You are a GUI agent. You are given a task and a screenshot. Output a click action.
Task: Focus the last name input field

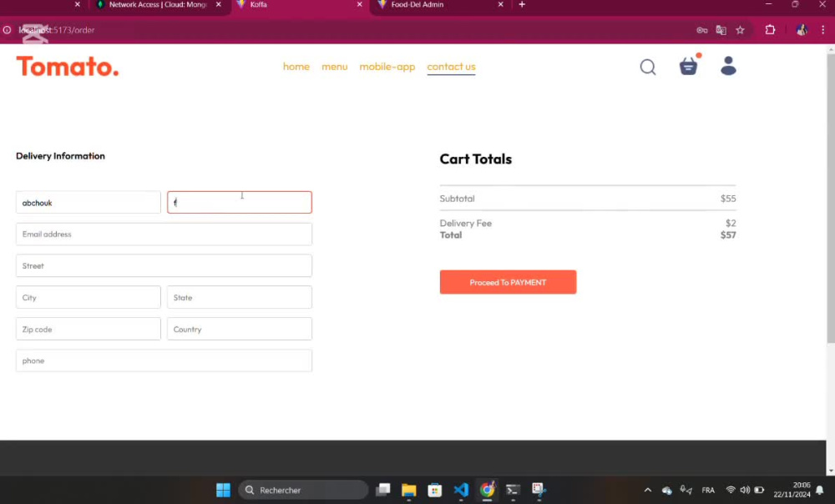pyautogui.click(x=240, y=202)
